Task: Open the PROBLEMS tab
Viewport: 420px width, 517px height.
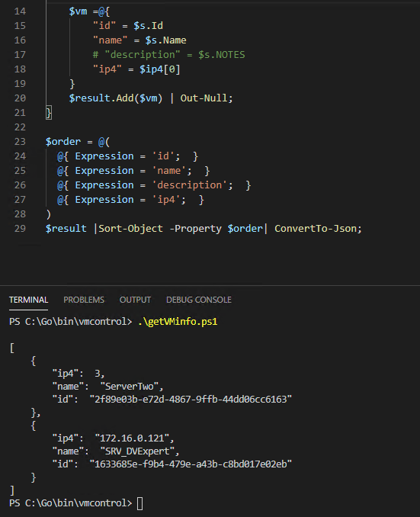Action: 84,300
